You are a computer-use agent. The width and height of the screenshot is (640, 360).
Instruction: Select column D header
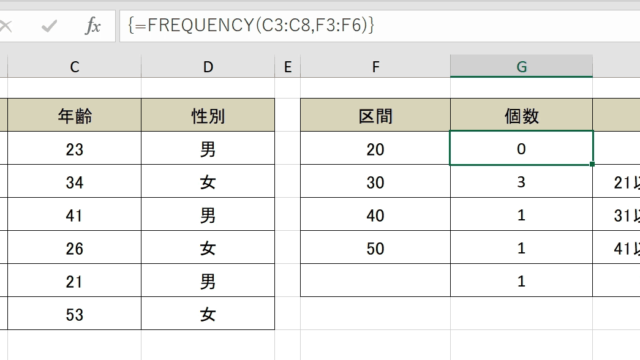[x=208, y=67]
